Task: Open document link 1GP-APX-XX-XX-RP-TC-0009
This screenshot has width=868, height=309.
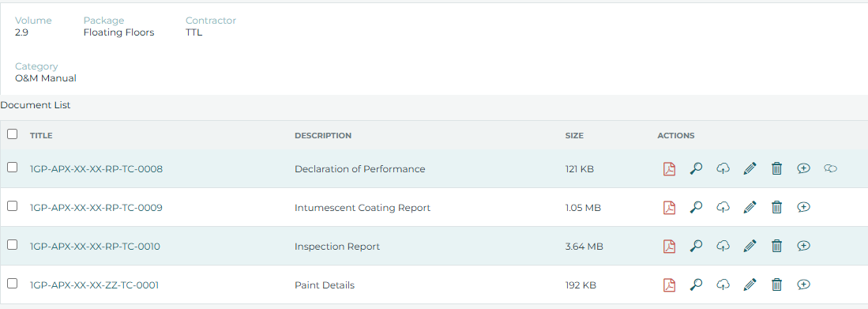Action: [x=96, y=208]
